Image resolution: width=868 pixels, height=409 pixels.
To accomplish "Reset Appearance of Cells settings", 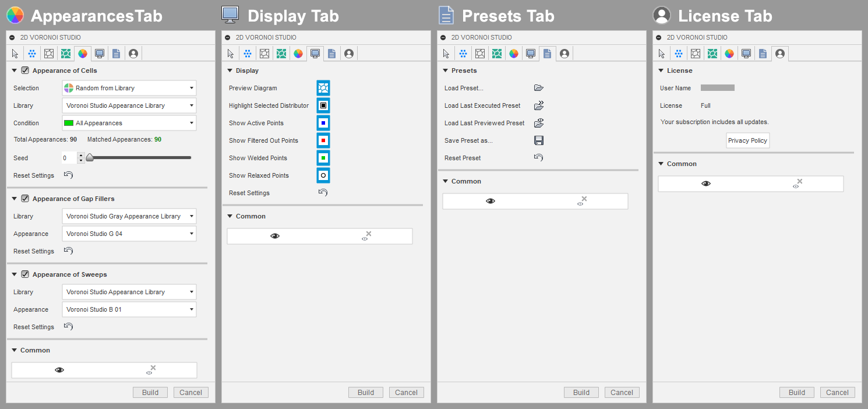I will 68,175.
